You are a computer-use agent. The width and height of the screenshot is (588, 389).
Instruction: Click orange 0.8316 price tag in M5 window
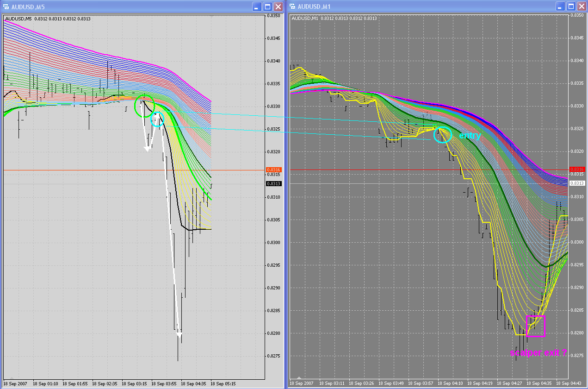coord(274,170)
